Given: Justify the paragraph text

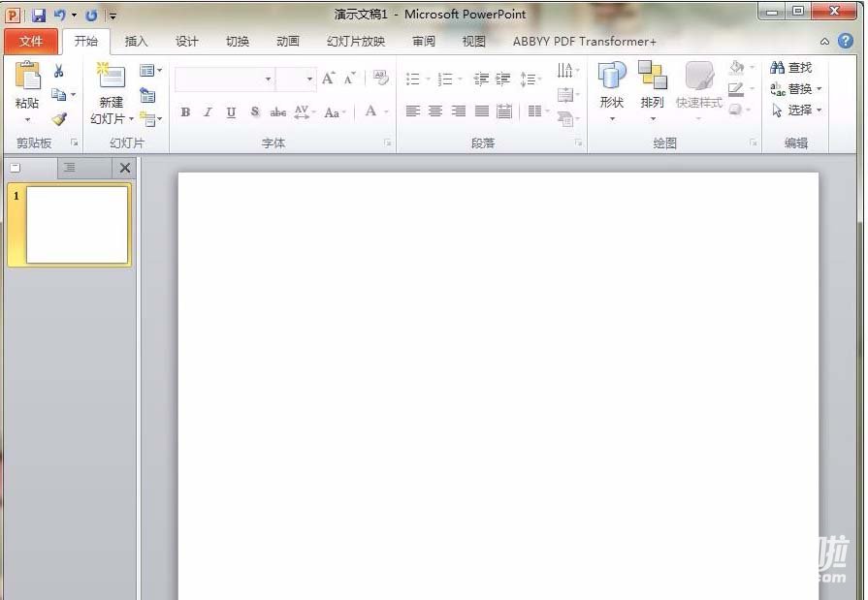Looking at the screenshot, I should tap(482, 111).
